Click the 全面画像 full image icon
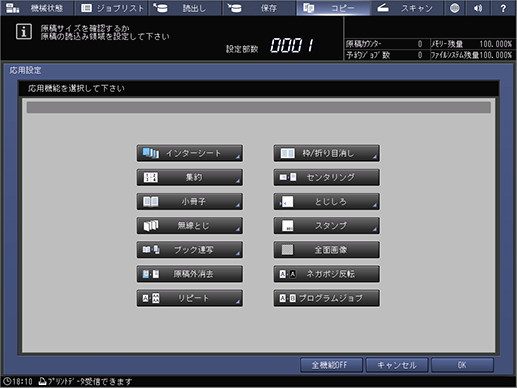 [x=287, y=250]
